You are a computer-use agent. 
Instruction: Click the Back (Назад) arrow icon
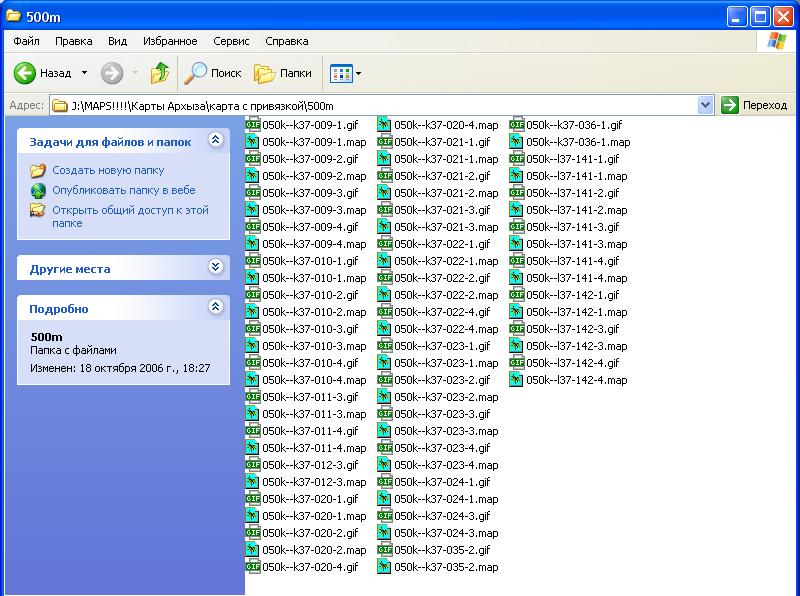tap(25, 73)
